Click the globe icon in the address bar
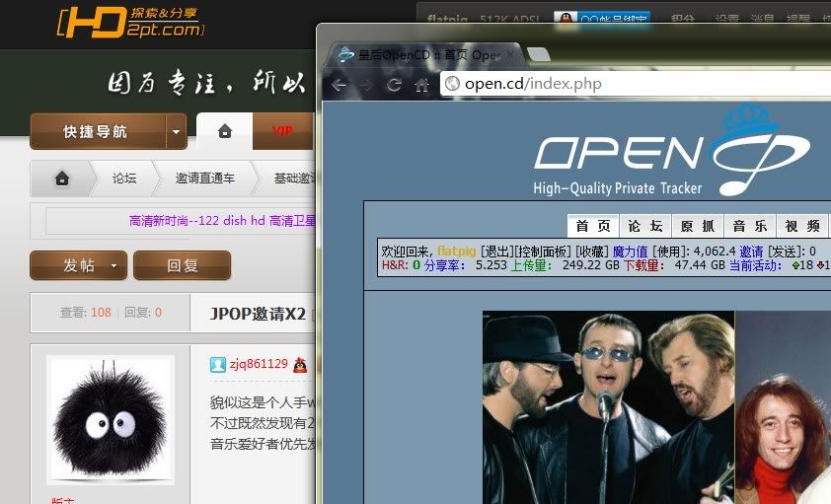This screenshot has height=504, width=831. pyautogui.click(x=452, y=84)
